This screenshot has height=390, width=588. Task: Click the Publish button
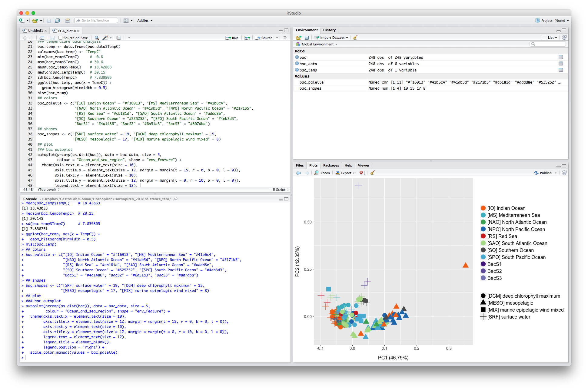[543, 173]
